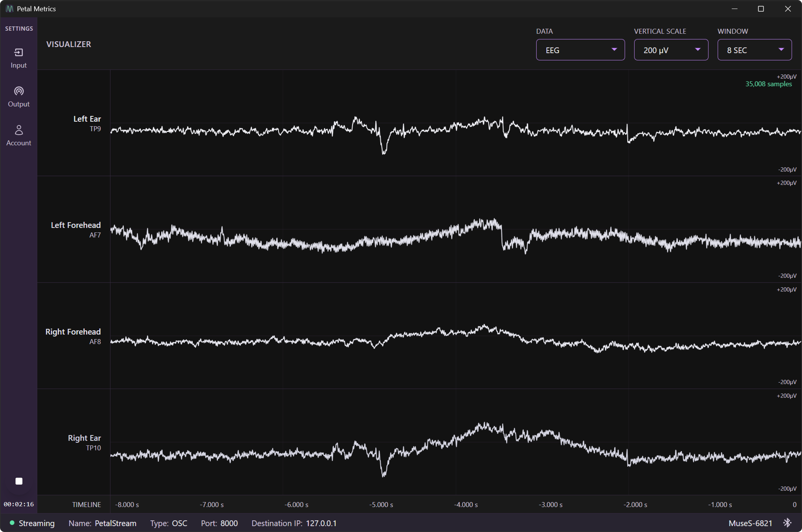Viewport: 802px width, 532px height.
Task: Open the Input settings icon
Action: click(19, 53)
